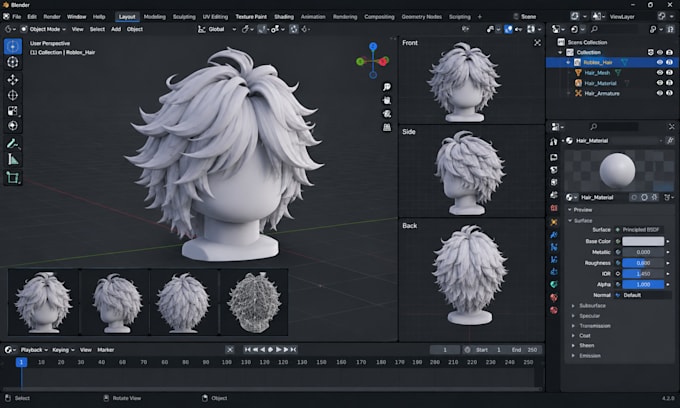Select the Scale tool in the left toolbar
Image resolution: width=680 pixels, height=408 pixels.
tap(13, 111)
